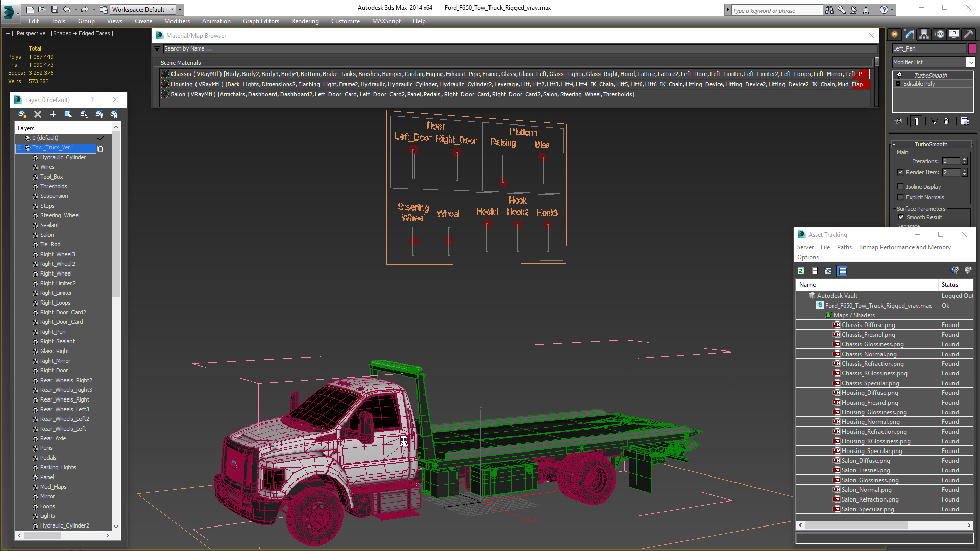Viewport: 980px width, 551px height.
Task: Undo the last action with the arrow icon
Action: (67, 9)
